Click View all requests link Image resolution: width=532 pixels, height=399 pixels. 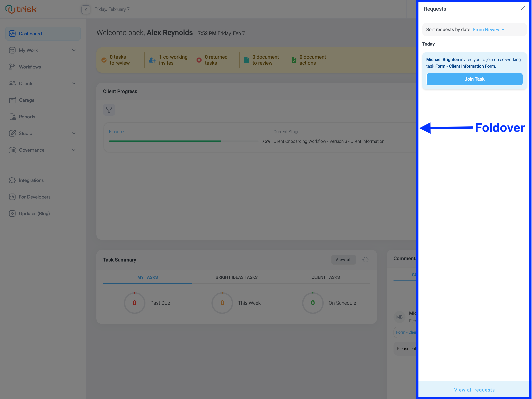point(474,390)
